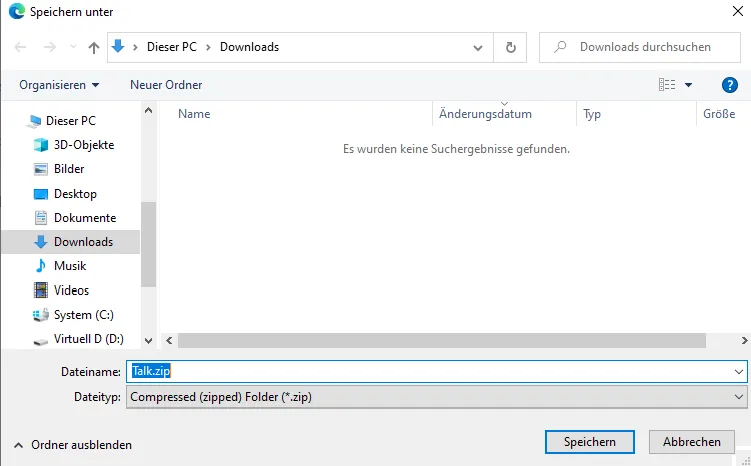Screen dimensions: 751x466
Task: Open the help question mark icon
Action: (x=729, y=85)
